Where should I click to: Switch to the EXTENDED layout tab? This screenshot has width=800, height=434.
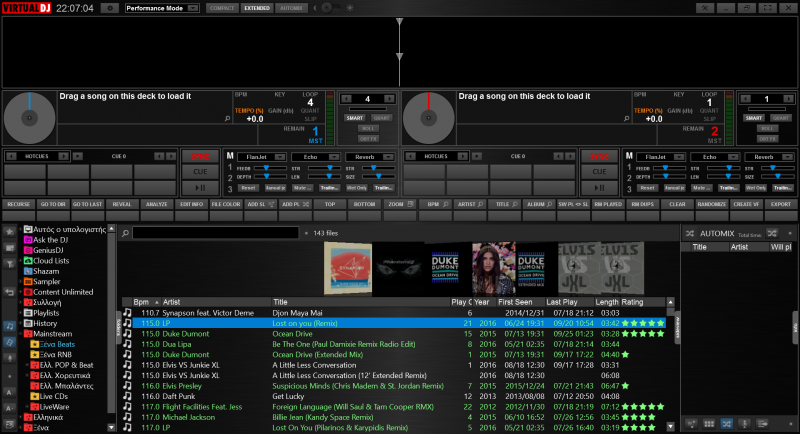[257, 8]
